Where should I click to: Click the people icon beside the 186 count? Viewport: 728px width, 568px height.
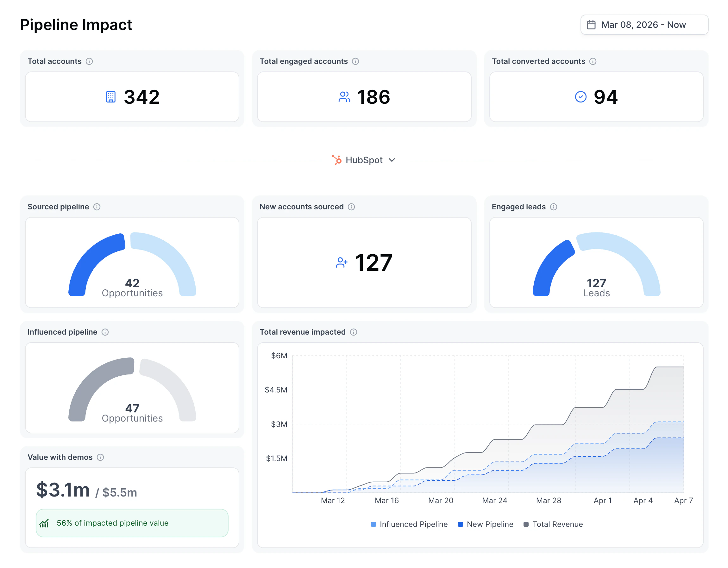click(x=344, y=97)
